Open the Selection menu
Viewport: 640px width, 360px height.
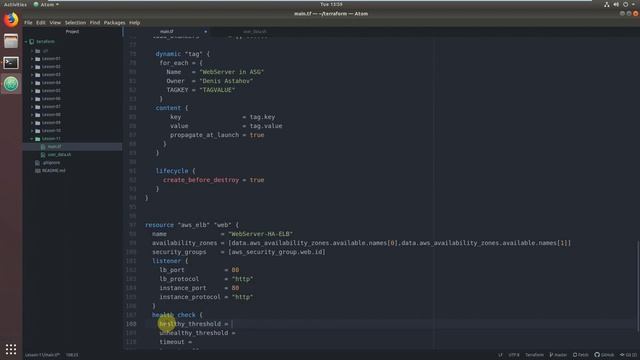point(76,23)
